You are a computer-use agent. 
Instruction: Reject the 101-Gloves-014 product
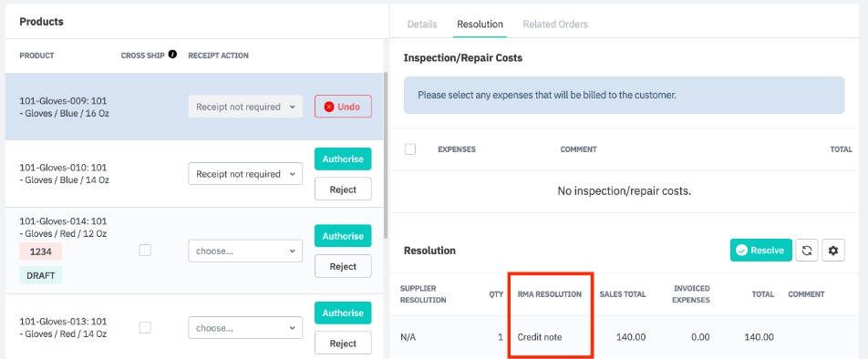point(343,266)
